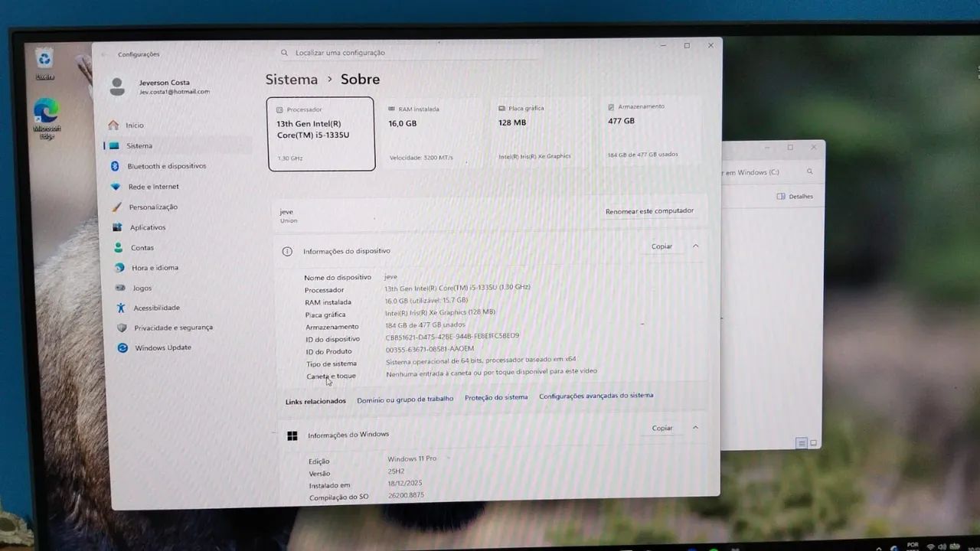980x551 pixels.
Task: Click the search icon in the File Explorer window
Action: [x=810, y=172]
